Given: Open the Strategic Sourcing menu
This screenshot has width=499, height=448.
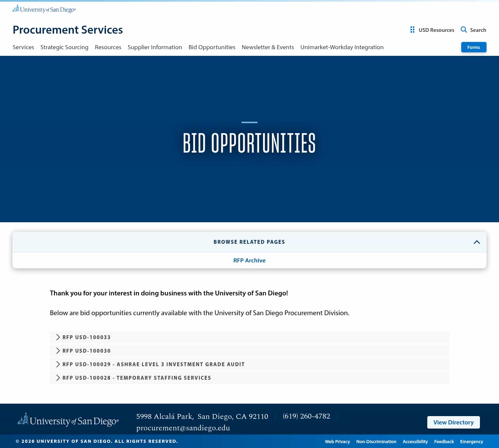Looking at the screenshot, I should click(x=64, y=47).
